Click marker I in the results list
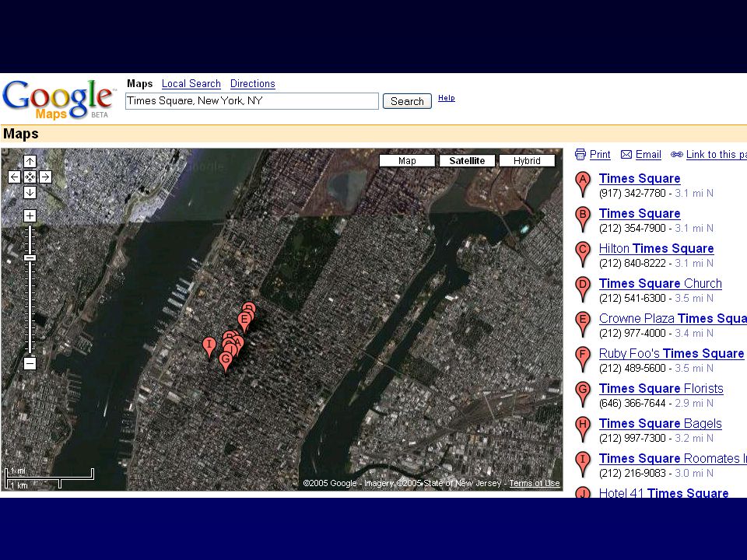747x560 pixels. pos(583,464)
